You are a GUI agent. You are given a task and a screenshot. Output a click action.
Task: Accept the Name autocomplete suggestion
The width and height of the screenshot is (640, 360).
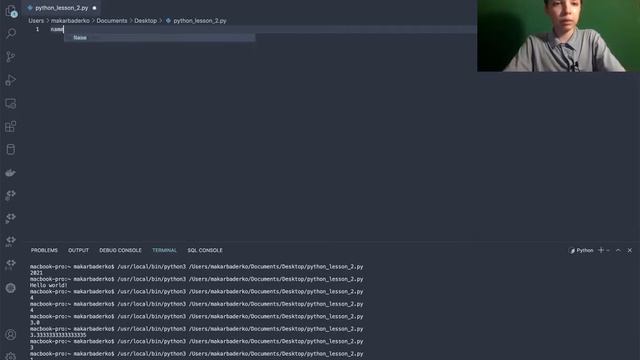[x=160, y=38]
